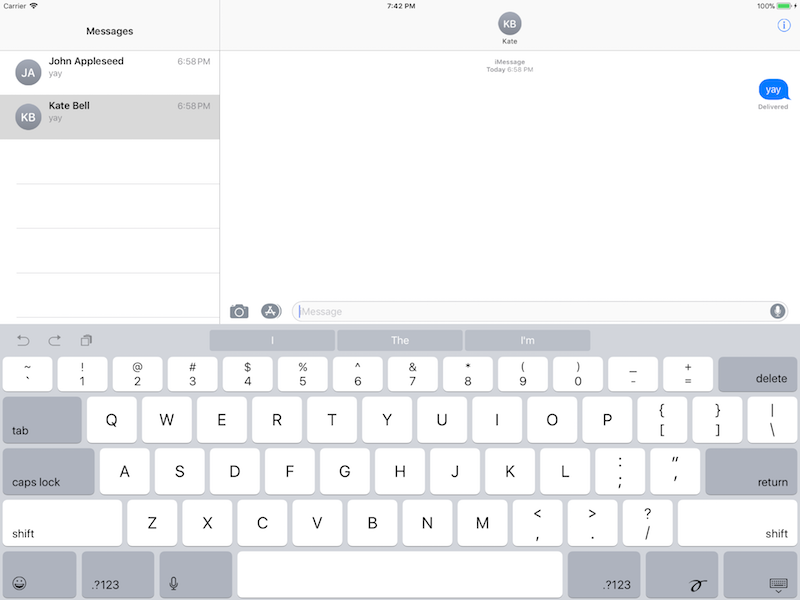Open the App Store apps icon
Image resolution: width=800 pixels, height=600 pixels.
pos(271,311)
